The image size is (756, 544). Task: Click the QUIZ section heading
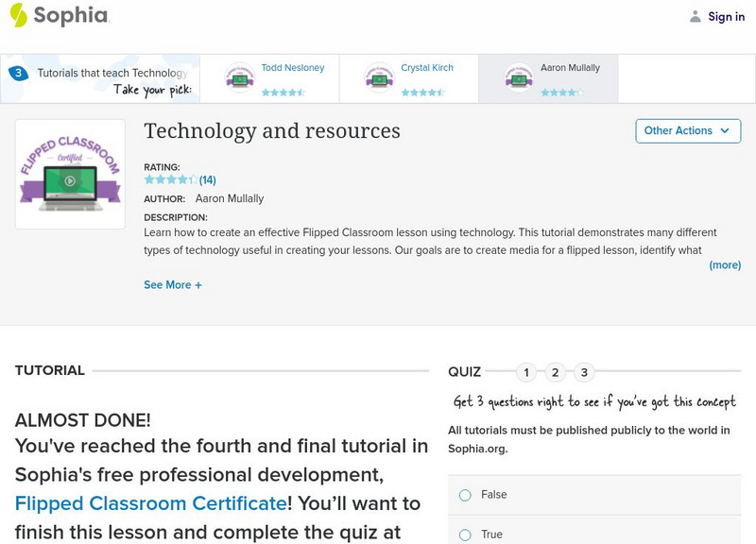(x=464, y=371)
